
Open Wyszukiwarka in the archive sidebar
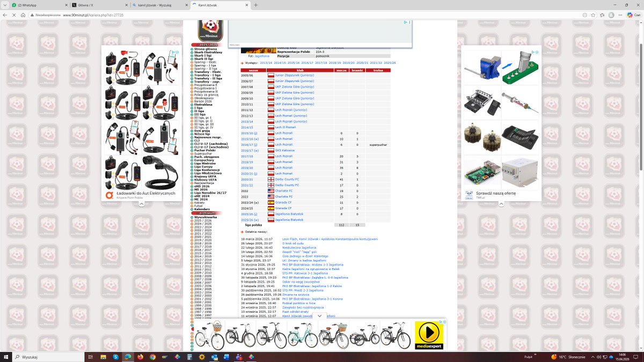(x=206, y=217)
